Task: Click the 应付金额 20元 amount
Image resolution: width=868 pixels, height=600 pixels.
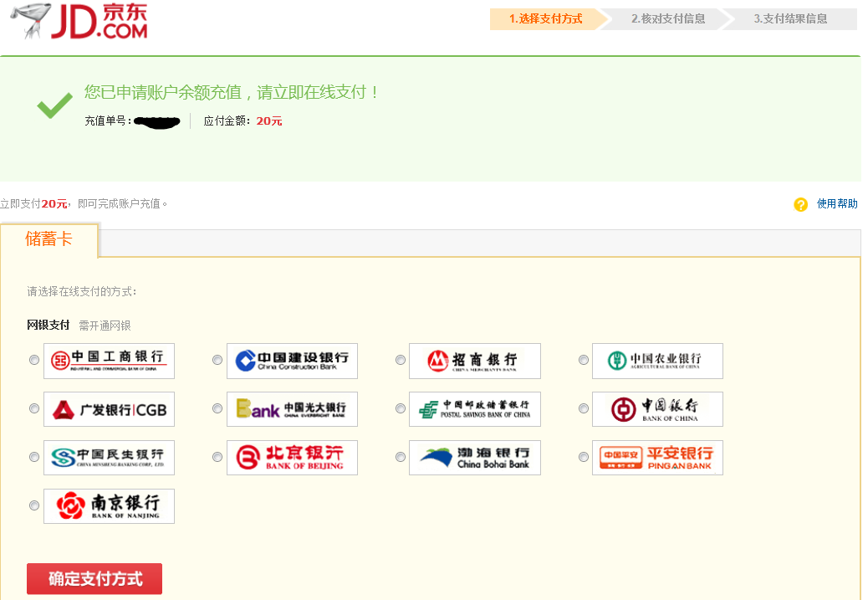Action: (x=269, y=121)
